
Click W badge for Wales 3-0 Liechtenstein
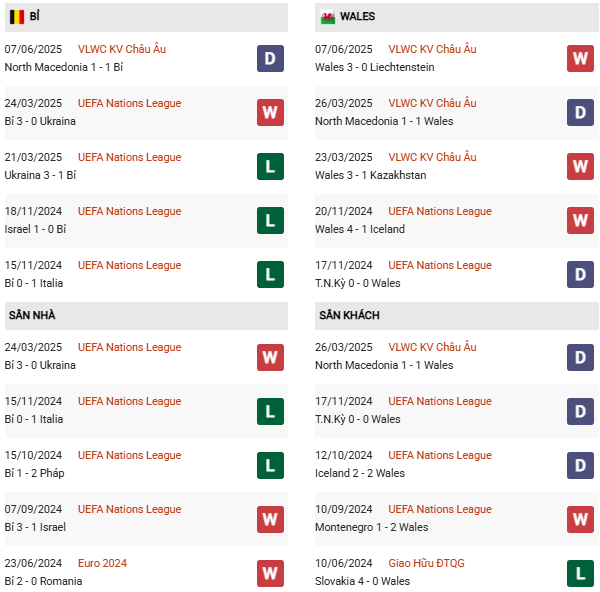(x=580, y=58)
